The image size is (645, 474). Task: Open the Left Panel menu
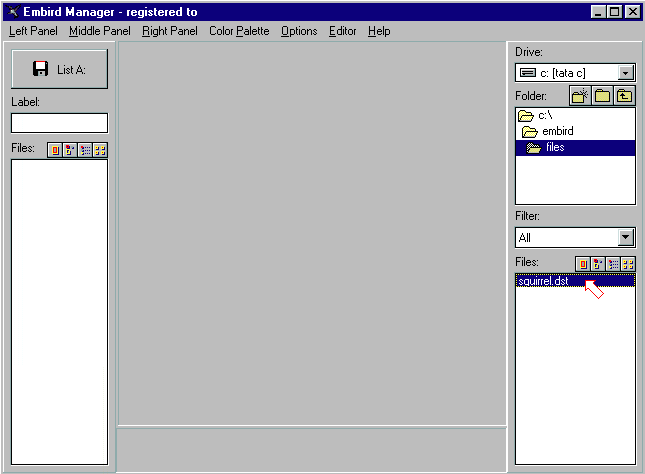point(33,31)
